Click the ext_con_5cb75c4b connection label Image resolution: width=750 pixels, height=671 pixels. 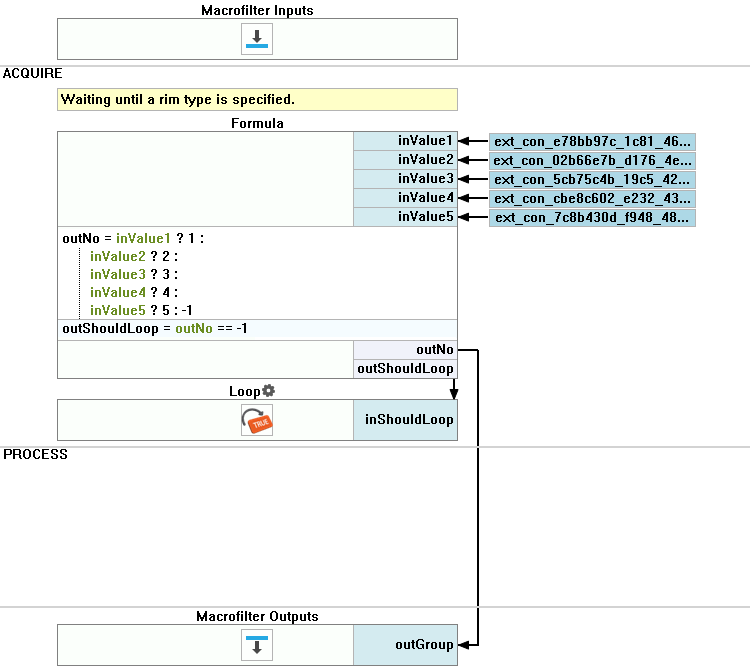tap(591, 180)
